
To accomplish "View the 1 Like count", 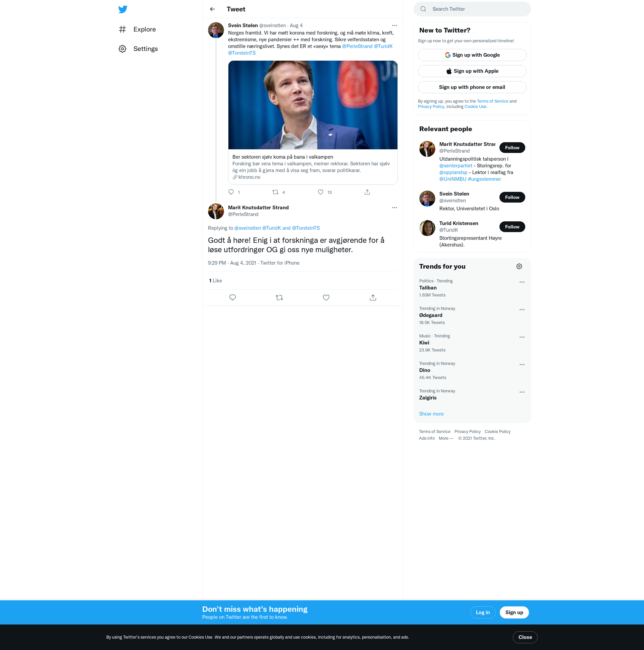I will [x=215, y=281].
